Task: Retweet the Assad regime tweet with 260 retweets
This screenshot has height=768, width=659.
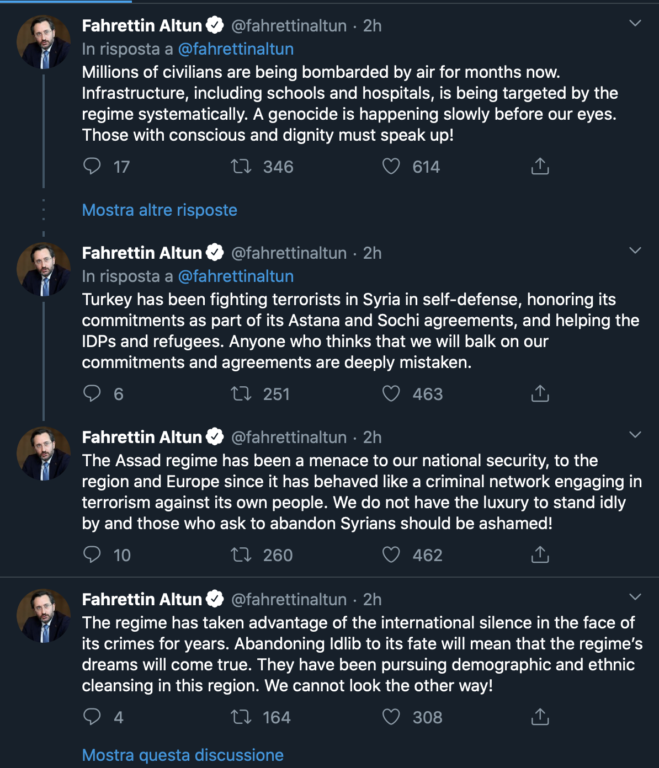Action: point(241,555)
